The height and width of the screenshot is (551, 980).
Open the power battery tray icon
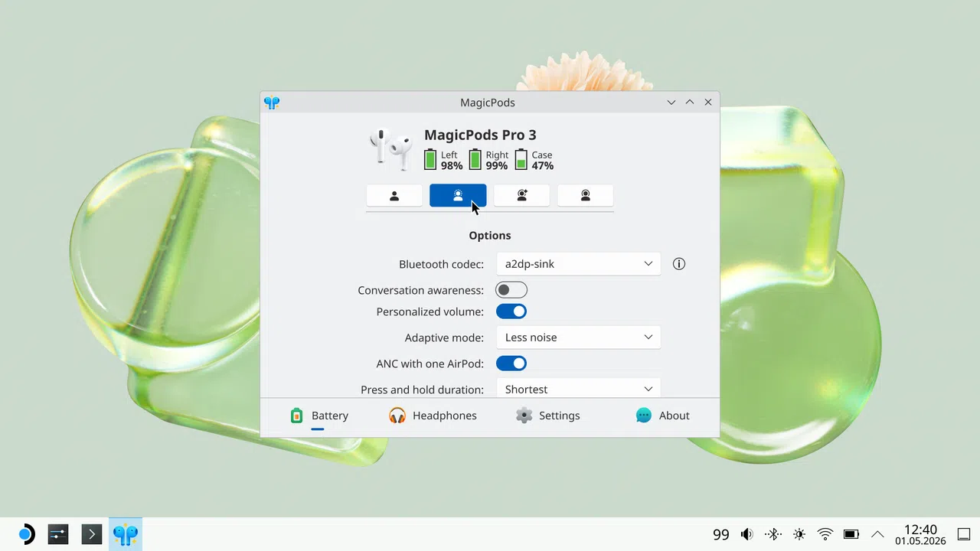click(x=851, y=534)
